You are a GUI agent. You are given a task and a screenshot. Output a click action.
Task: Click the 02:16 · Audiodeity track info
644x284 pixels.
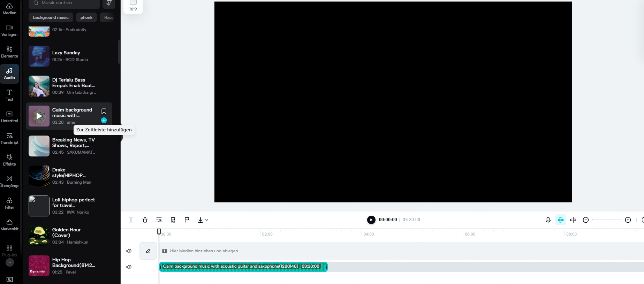click(x=69, y=30)
